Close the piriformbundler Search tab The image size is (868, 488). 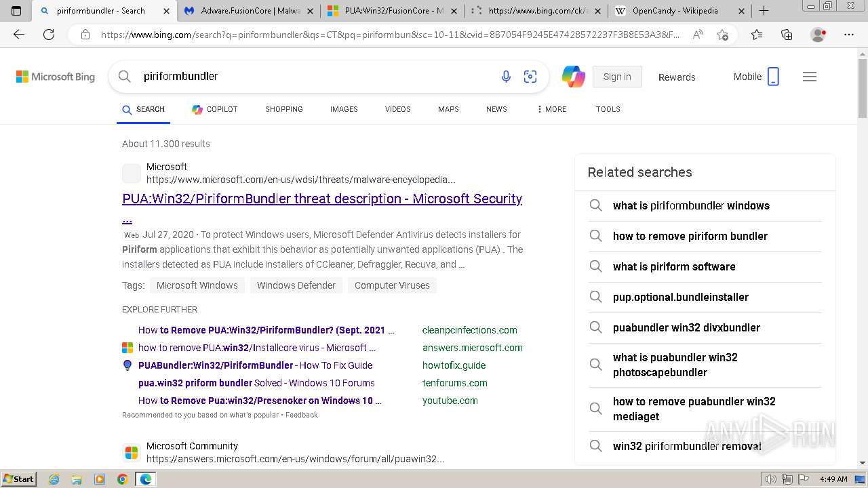tap(167, 11)
